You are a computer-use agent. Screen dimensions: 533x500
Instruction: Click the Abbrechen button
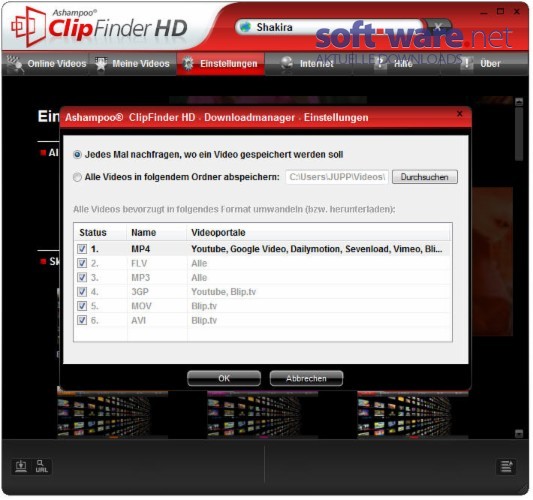(306, 378)
